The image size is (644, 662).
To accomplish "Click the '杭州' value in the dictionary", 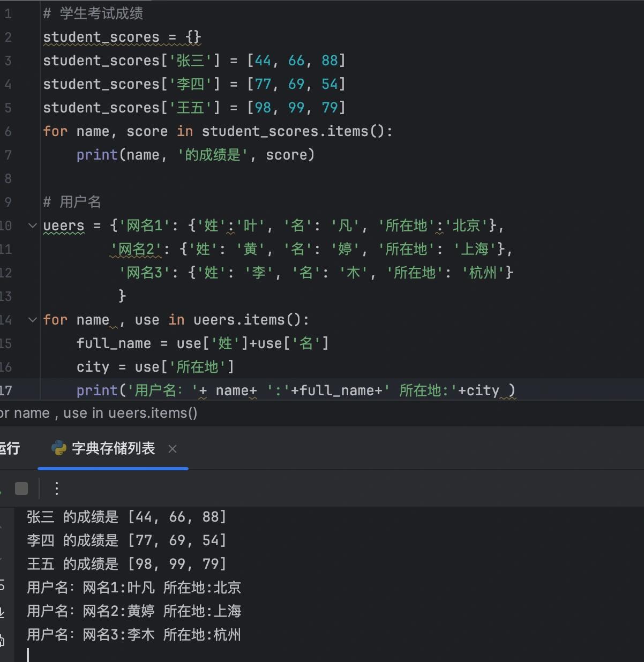I will (483, 273).
